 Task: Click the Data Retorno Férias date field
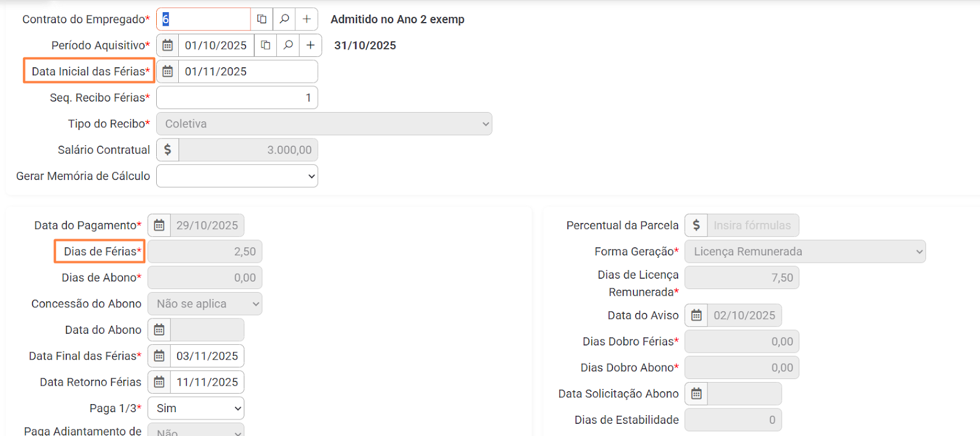[207, 382]
